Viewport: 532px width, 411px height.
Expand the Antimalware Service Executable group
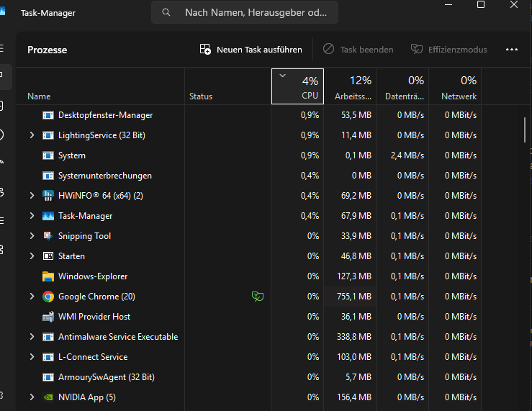32,337
